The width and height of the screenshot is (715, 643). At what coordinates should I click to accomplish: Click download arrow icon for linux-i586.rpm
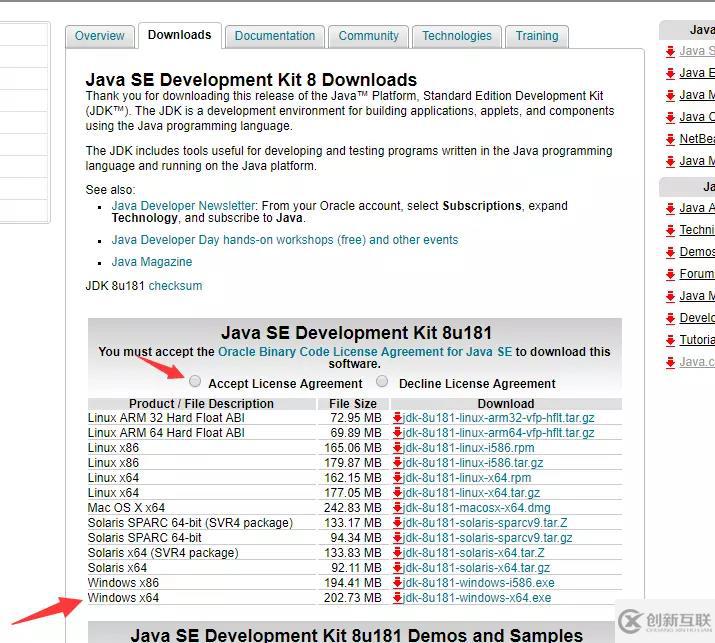pyautogui.click(x=398, y=448)
